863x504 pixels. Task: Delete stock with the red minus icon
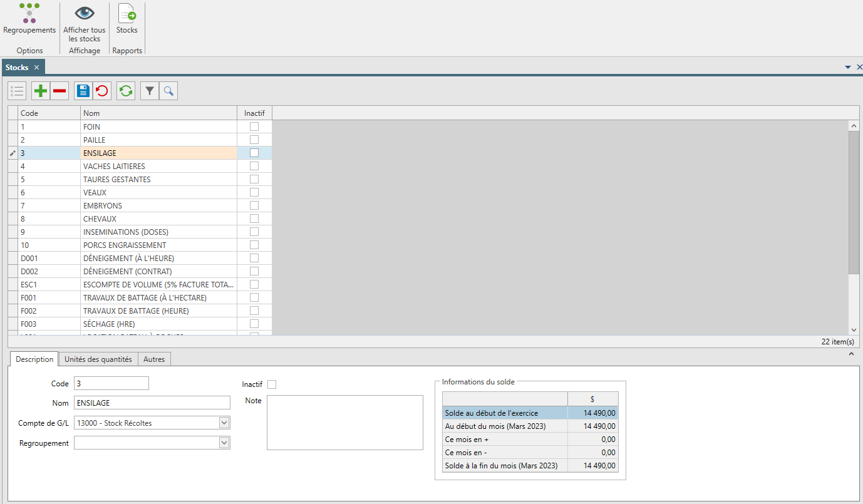coord(59,91)
